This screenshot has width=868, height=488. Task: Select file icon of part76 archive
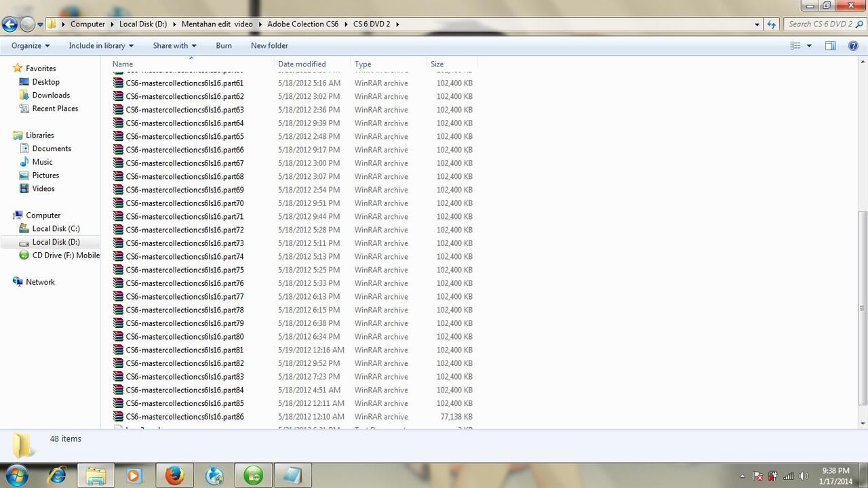tap(119, 283)
